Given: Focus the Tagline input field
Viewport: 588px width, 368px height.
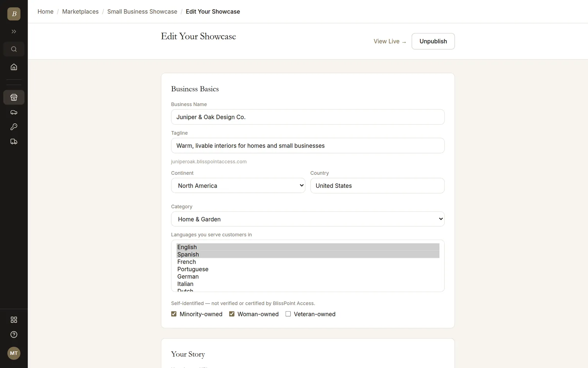Looking at the screenshot, I should [308, 146].
